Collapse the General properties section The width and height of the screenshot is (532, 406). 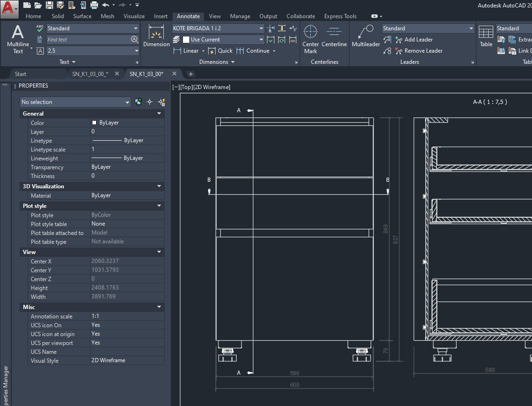click(159, 114)
